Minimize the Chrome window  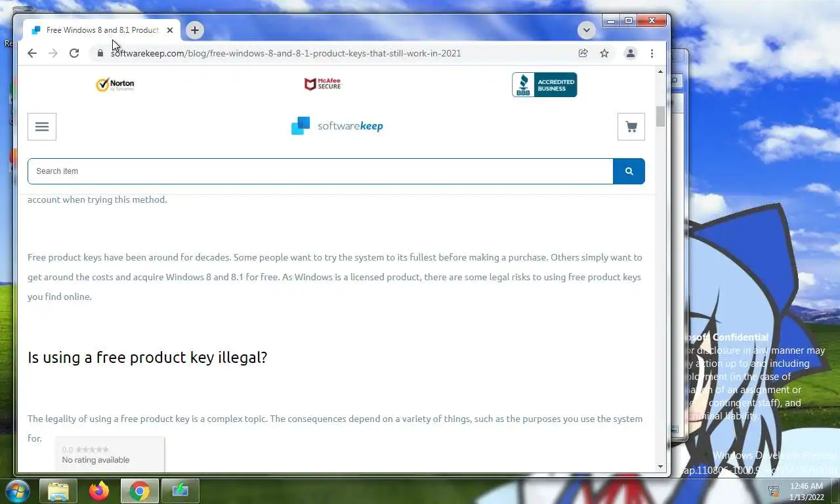pos(611,21)
